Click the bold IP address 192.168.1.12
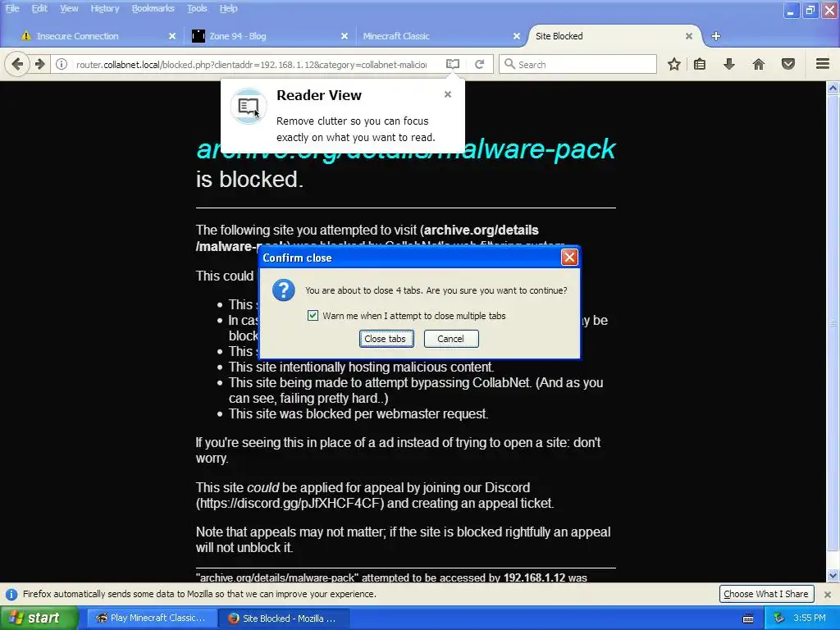This screenshot has height=630, width=840. 534,577
